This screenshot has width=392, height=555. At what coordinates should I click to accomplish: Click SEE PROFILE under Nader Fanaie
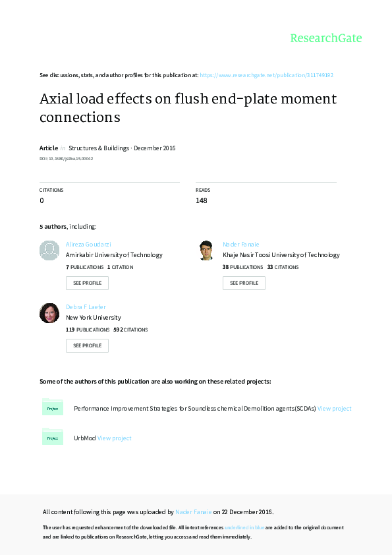[244, 283]
